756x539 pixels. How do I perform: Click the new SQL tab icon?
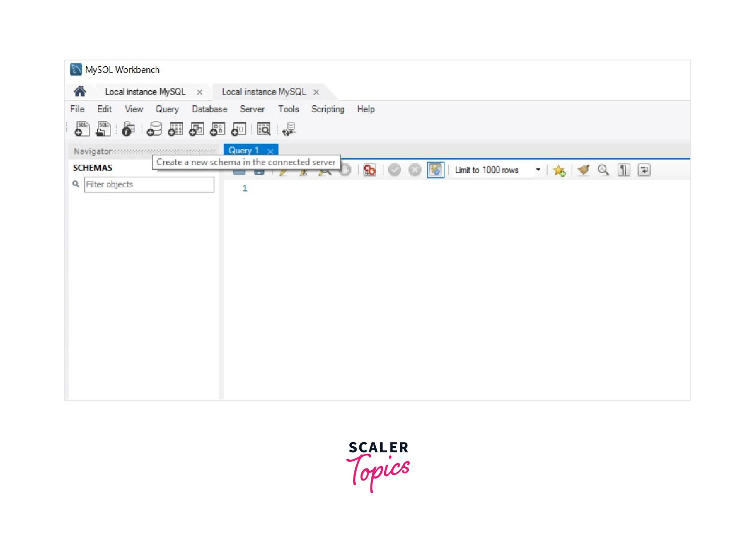pos(82,129)
